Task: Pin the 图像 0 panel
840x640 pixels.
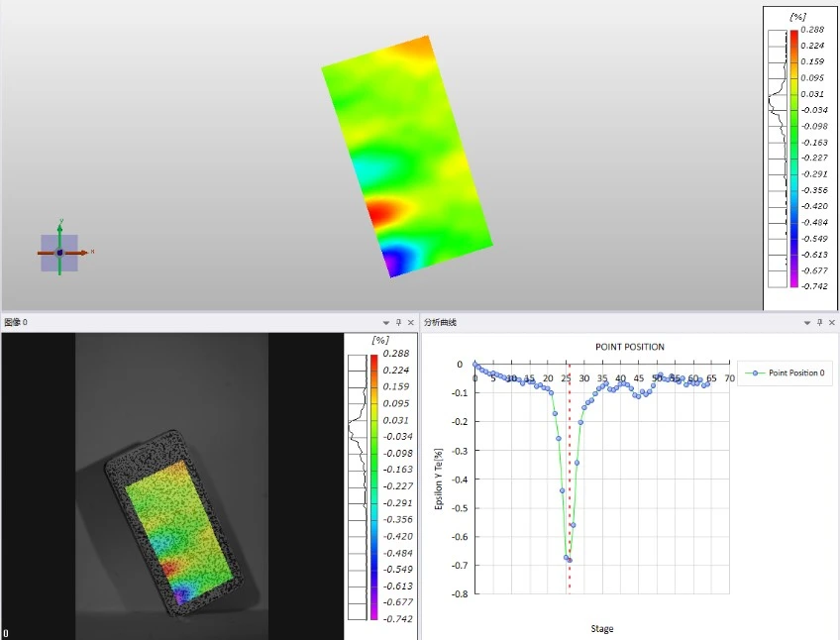Action: pyautogui.click(x=398, y=323)
